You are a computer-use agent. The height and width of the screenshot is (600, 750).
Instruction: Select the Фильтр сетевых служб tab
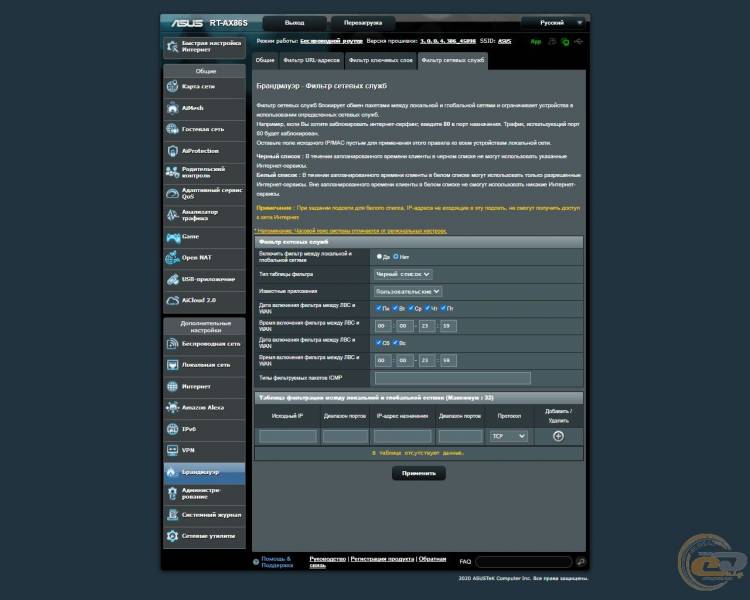click(452, 61)
